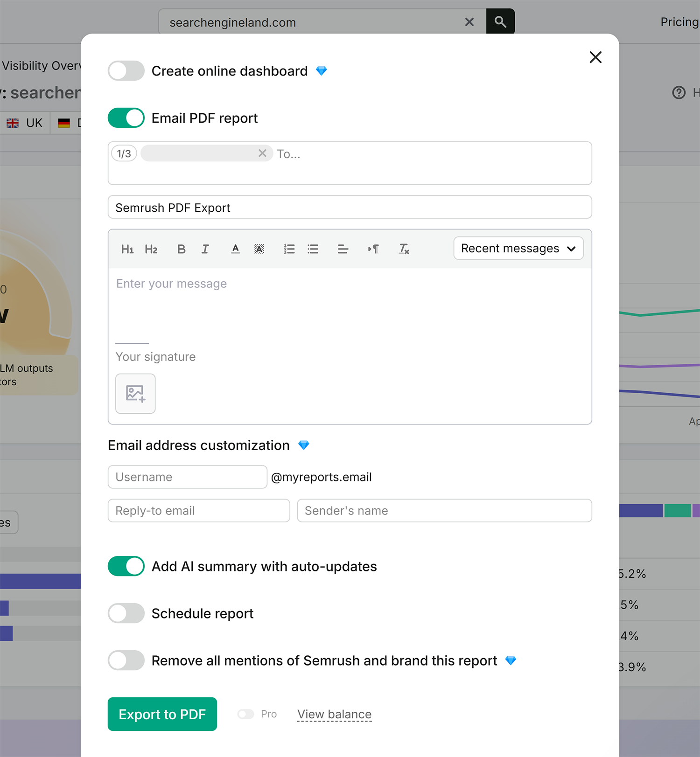
Task: Toggle bold text formatting
Action: point(182,249)
